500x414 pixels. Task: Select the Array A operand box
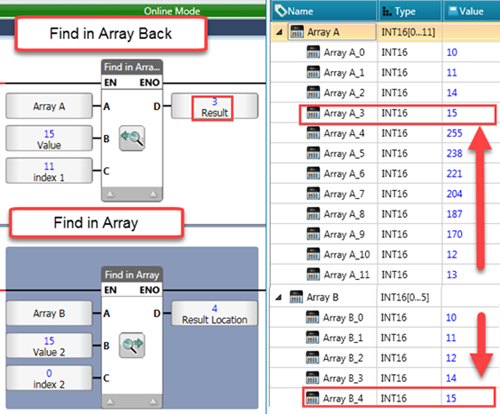coord(49,106)
